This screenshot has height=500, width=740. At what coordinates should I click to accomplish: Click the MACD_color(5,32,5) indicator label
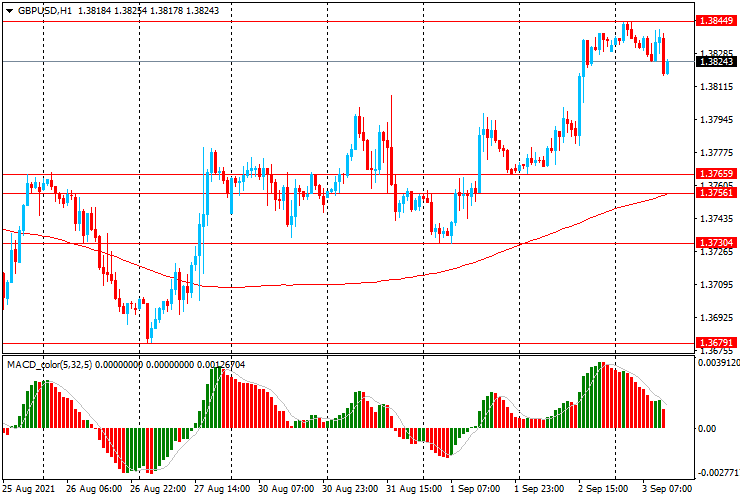pyautogui.click(x=50, y=364)
